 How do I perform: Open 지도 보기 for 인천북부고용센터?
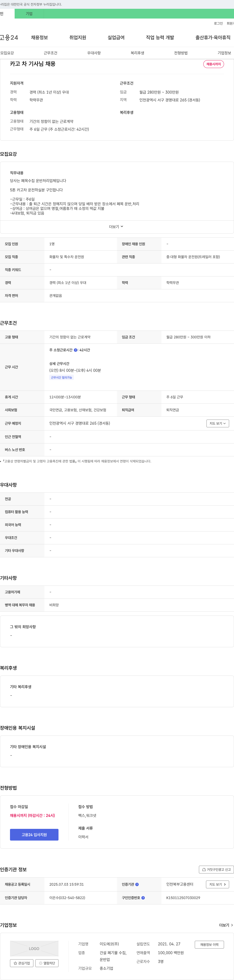tap(218, 884)
